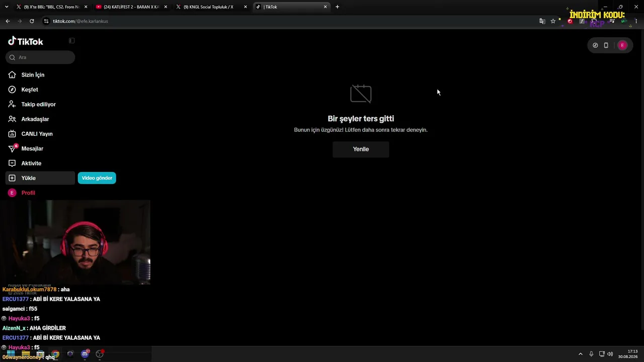Close the X'te BBL tab
644x362 pixels.
(x=86, y=7)
